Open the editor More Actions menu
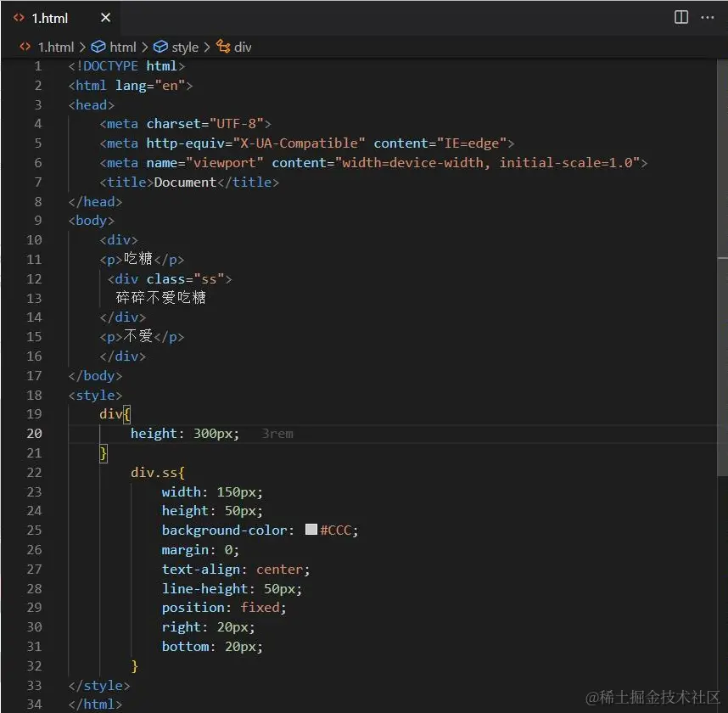The width and height of the screenshot is (728, 713). tap(707, 17)
